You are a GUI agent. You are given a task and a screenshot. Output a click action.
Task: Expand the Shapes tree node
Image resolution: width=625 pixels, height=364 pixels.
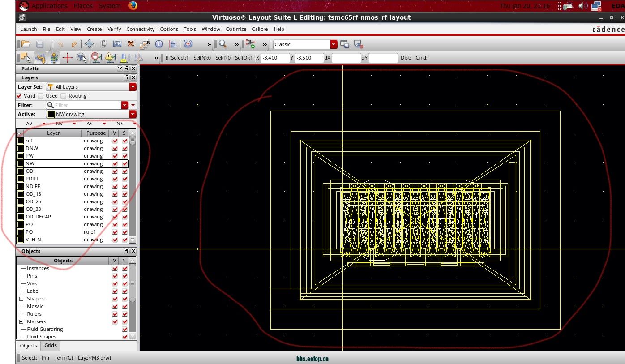21,299
